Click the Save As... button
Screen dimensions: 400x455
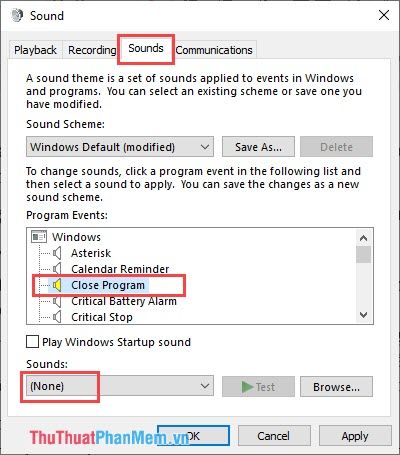tap(258, 147)
